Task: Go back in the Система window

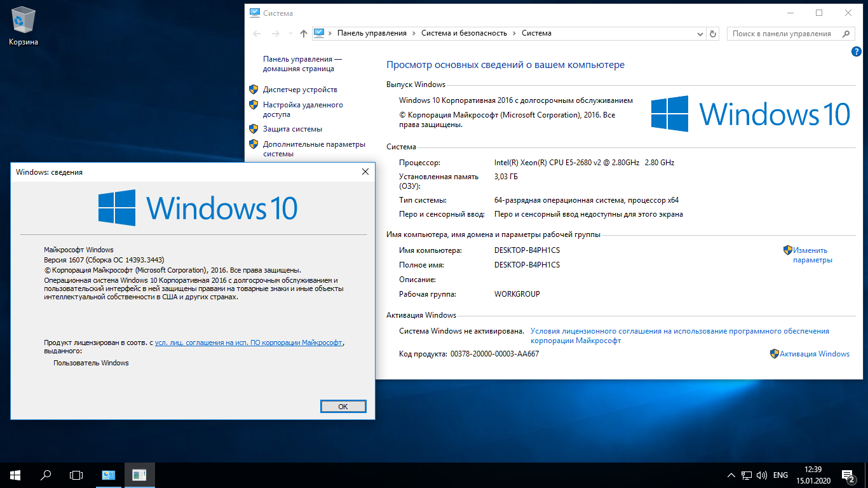Action: click(257, 34)
